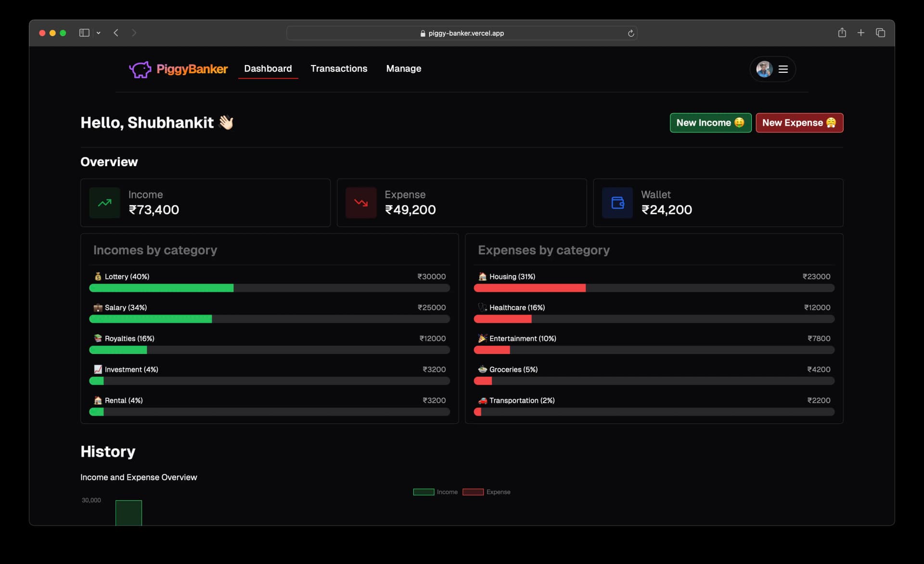Screen dimensions: 924x564
Task: Click the user profile avatar
Action: click(764, 69)
